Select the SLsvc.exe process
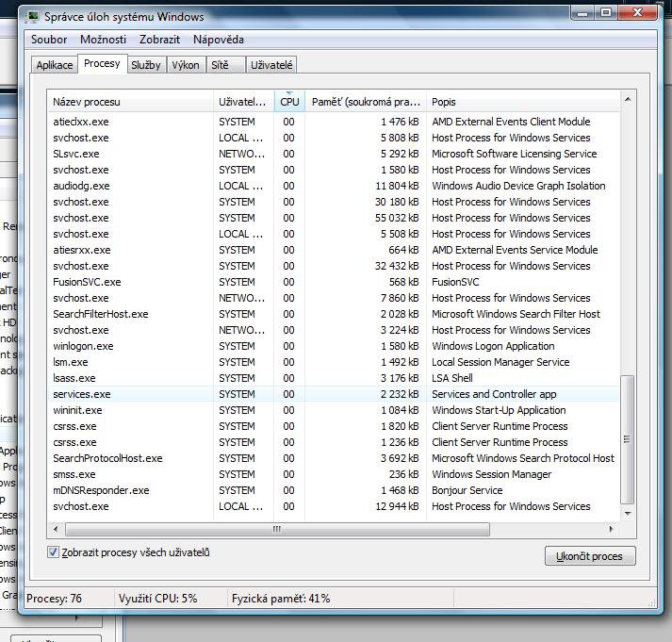The width and height of the screenshot is (672, 642). pos(334,154)
